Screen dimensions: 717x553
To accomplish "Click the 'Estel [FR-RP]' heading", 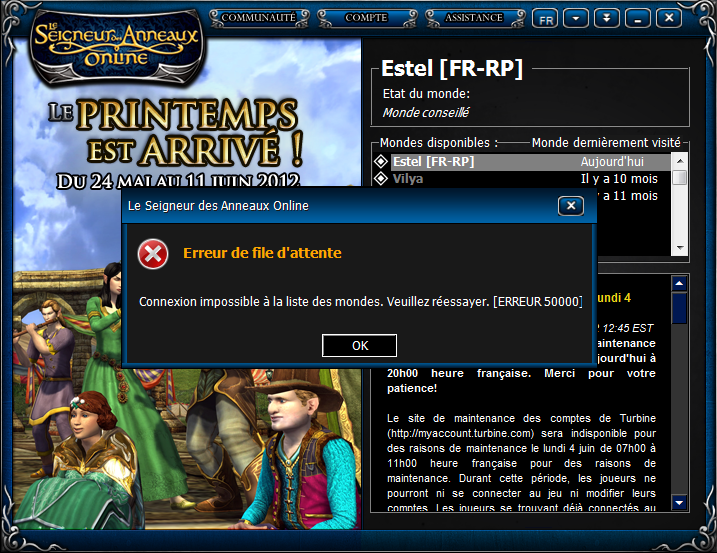I will (452, 69).
